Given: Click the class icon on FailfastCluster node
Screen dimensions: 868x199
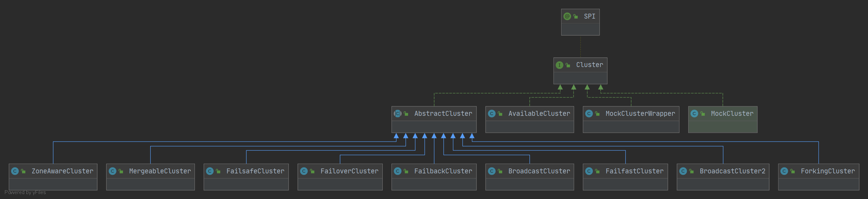Looking at the screenshot, I should [589, 171].
